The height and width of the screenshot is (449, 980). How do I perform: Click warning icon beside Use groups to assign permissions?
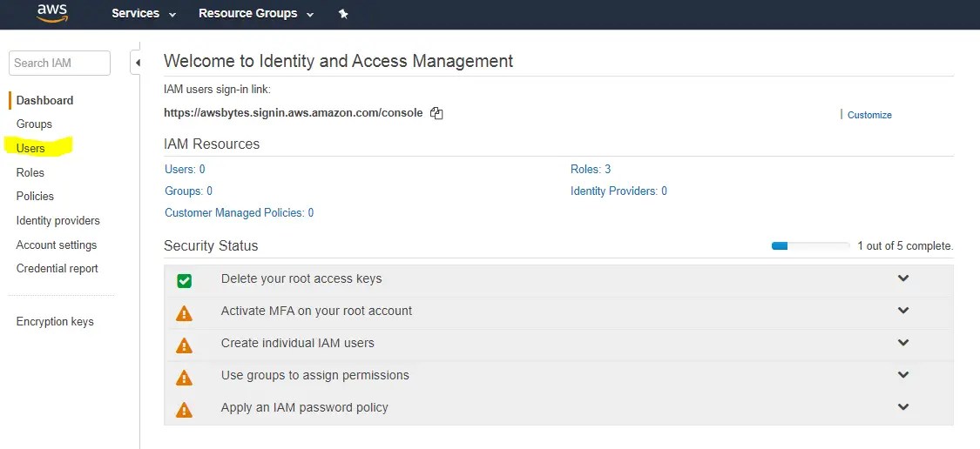click(x=184, y=377)
